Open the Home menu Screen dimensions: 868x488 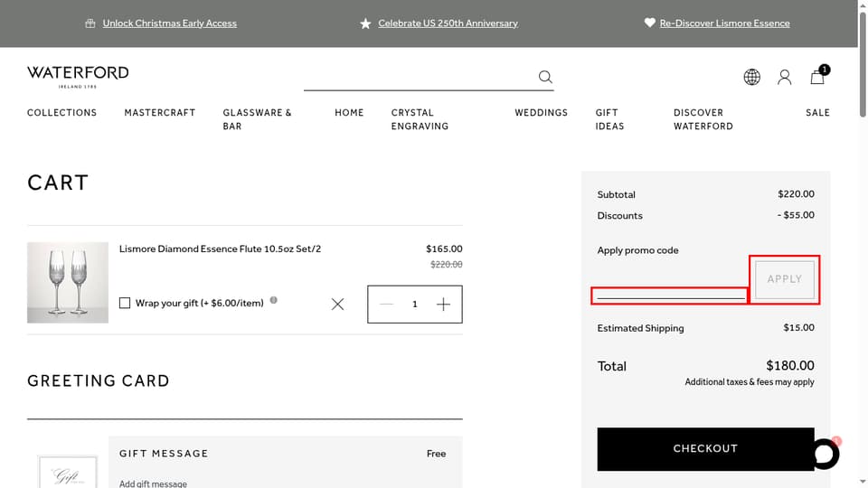[349, 113]
